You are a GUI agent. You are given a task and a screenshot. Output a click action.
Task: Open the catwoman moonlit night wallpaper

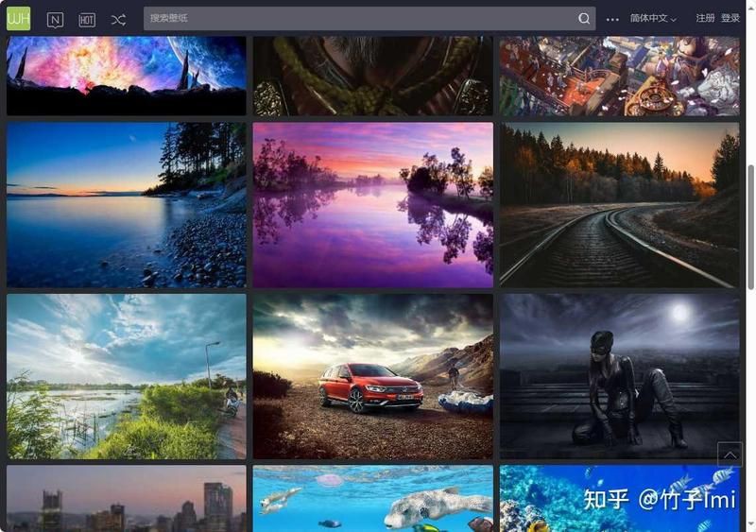click(x=619, y=376)
